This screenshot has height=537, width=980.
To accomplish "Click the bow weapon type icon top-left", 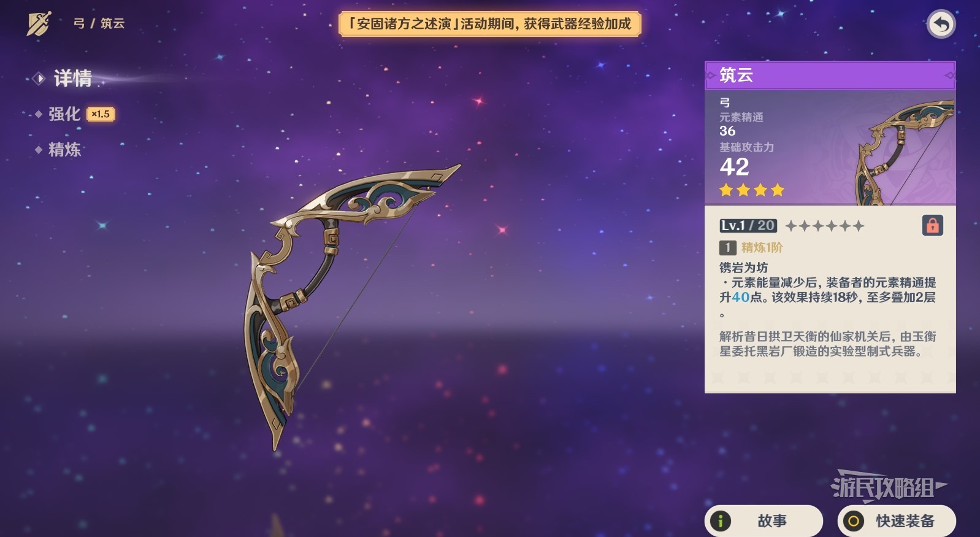I will [x=39, y=24].
